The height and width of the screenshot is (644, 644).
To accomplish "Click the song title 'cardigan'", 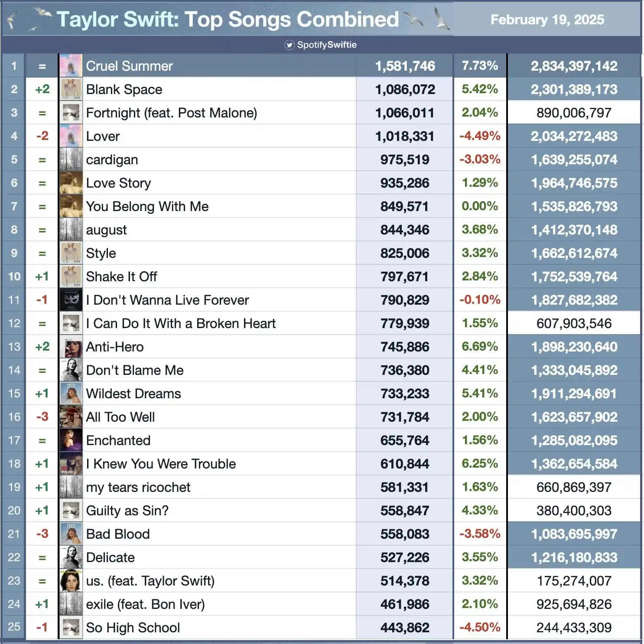I will click(112, 160).
